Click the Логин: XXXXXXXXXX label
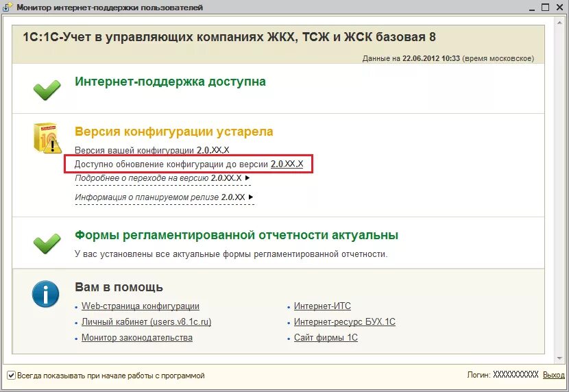The height and width of the screenshot is (392, 569). click(503, 375)
